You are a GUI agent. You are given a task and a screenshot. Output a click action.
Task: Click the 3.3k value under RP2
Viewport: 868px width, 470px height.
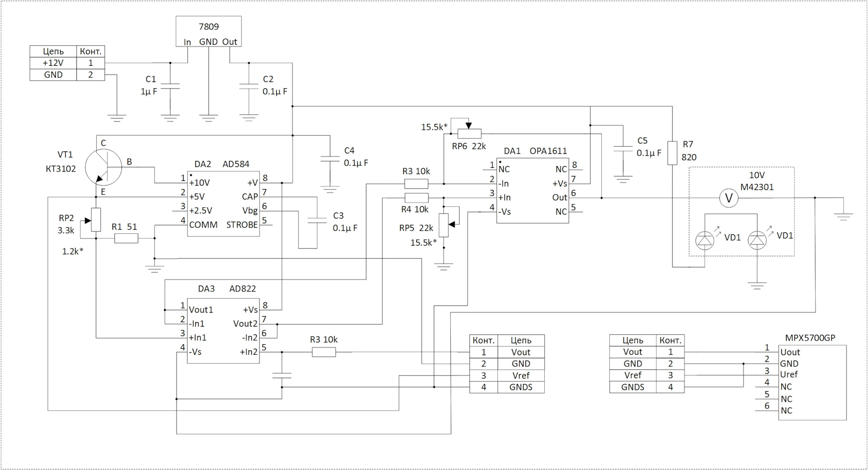[66, 230]
